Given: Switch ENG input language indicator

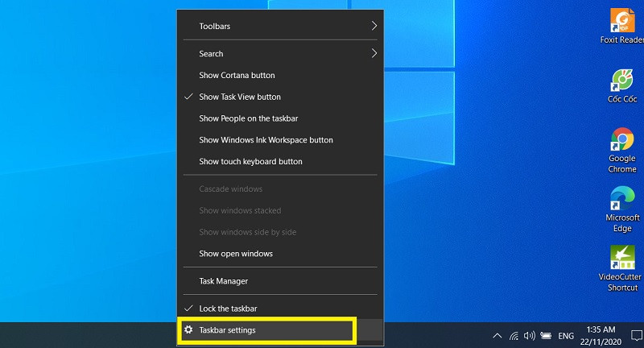Looking at the screenshot, I should point(566,336).
